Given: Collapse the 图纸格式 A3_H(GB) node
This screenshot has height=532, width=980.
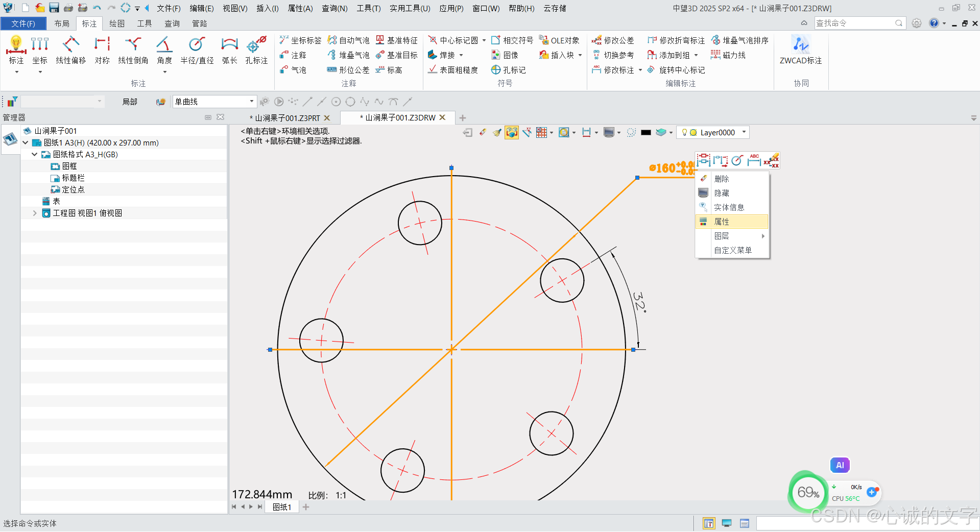Looking at the screenshot, I should (35, 155).
